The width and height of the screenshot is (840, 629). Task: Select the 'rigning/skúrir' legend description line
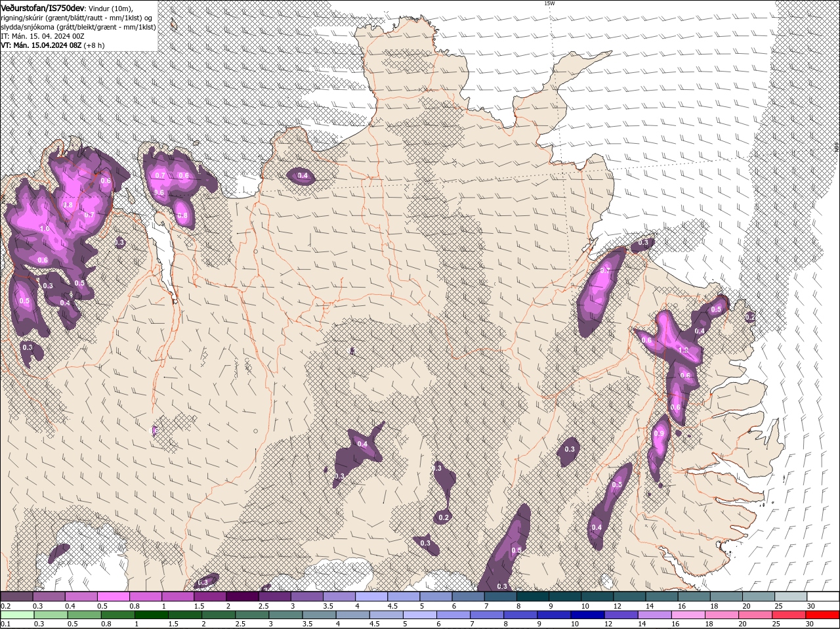77,17
